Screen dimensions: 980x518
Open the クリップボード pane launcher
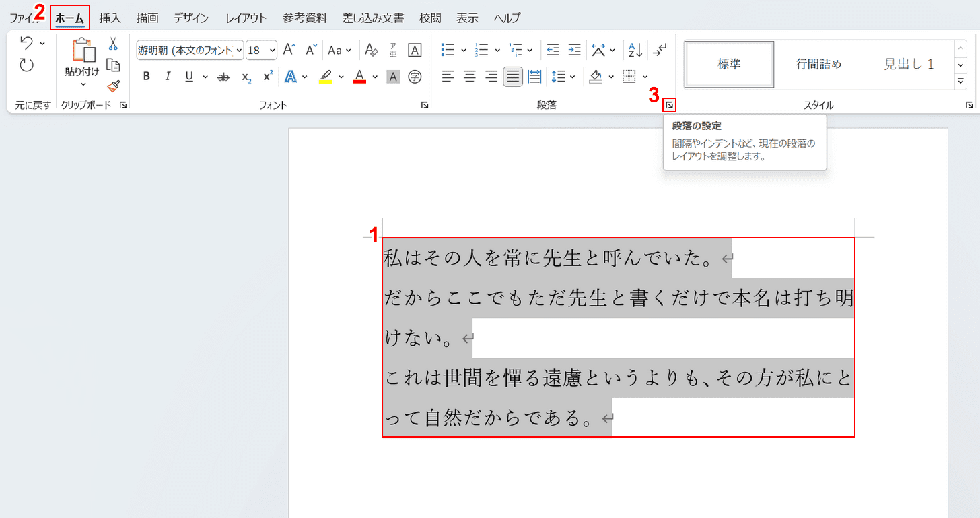point(123,105)
